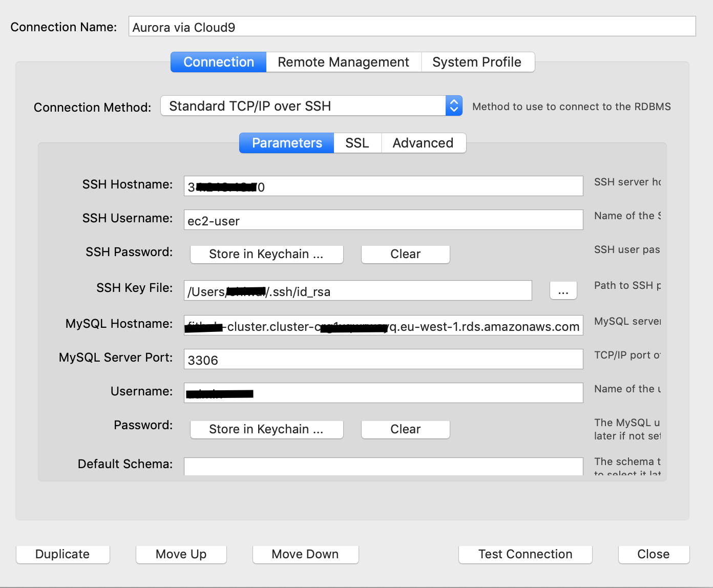Select the SSL parameters tab

point(357,143)
